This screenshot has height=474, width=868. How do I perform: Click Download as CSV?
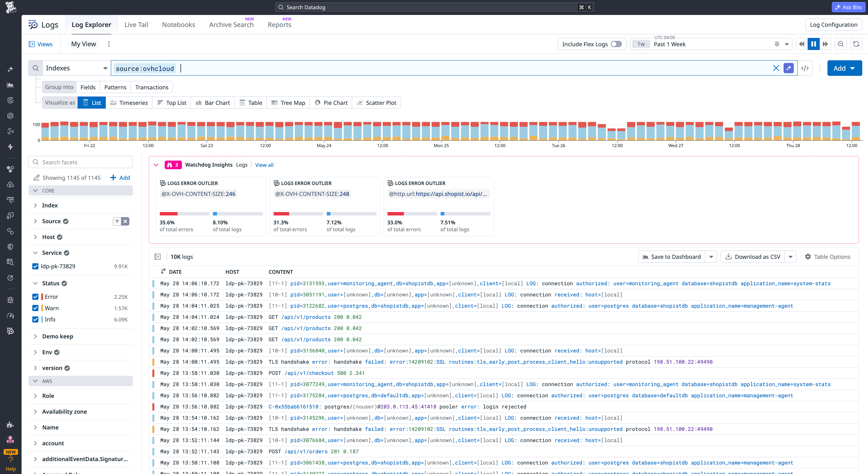(x=753, y=257)
